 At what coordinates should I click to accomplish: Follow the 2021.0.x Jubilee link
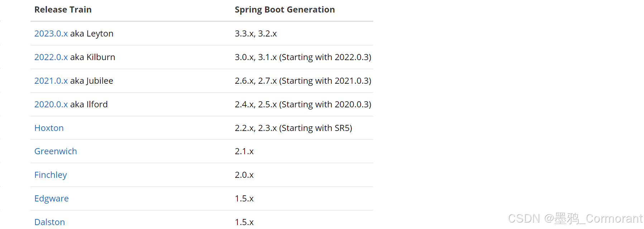(x=51, y=81)
